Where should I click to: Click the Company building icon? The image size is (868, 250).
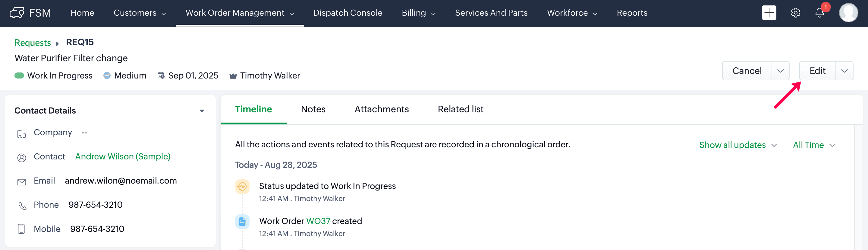[22, 134]
